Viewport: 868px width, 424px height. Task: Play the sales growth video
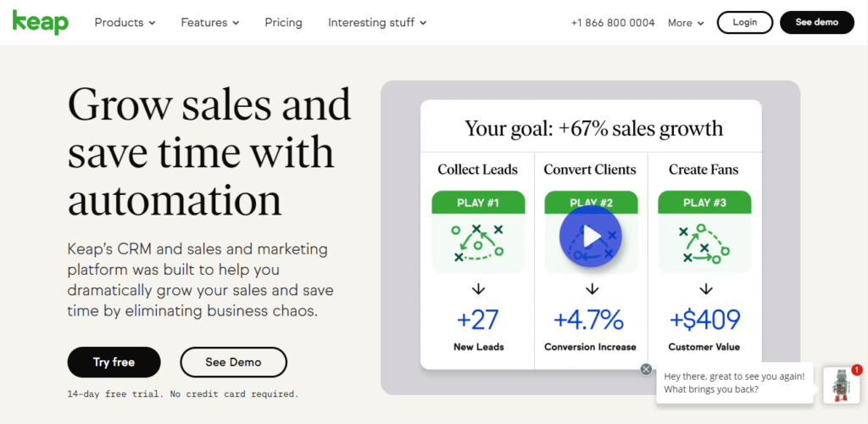(x=591, y=237)
